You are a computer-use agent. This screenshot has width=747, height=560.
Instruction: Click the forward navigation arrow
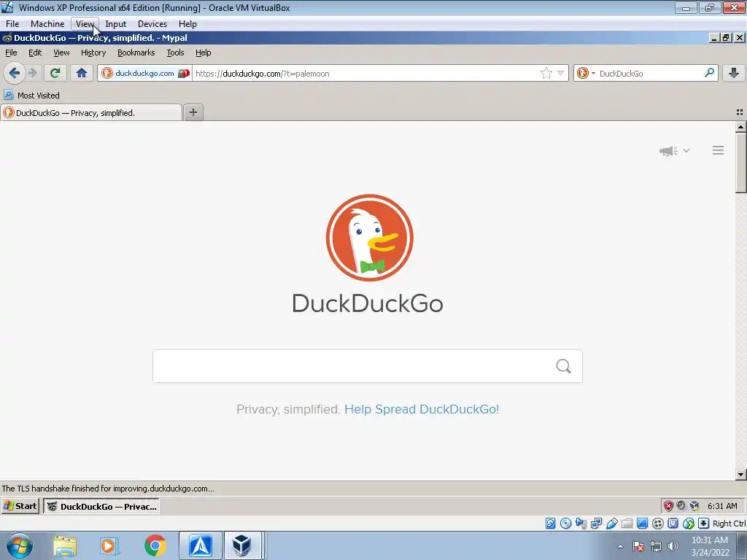[32, 73]
